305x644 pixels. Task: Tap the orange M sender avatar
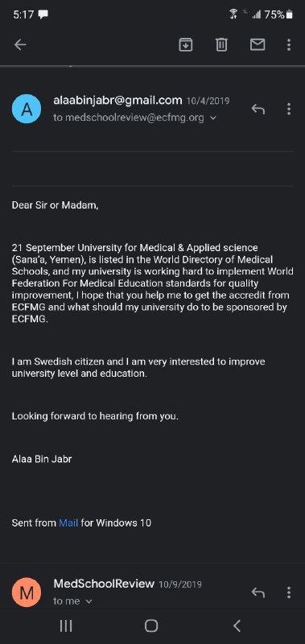[27, 592]
